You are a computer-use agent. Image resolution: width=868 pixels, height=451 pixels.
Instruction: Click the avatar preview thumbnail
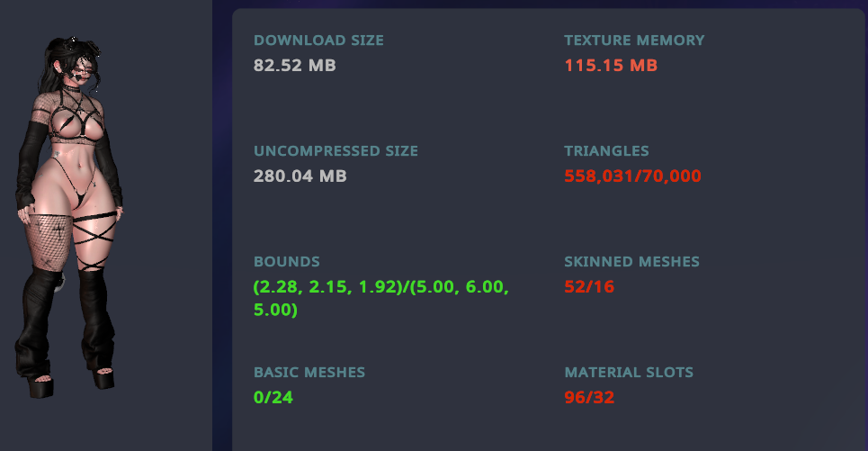(x=69, y=216)
